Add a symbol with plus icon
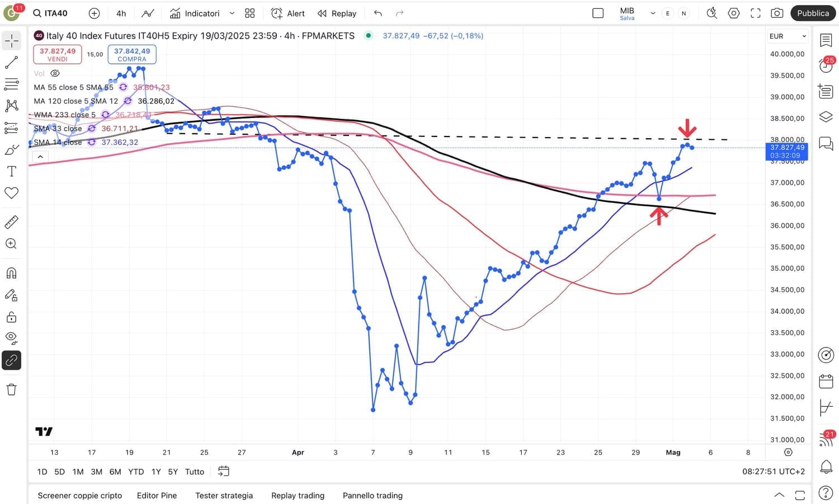The height and width of the screenshot is (504, 839). point(94,13)
